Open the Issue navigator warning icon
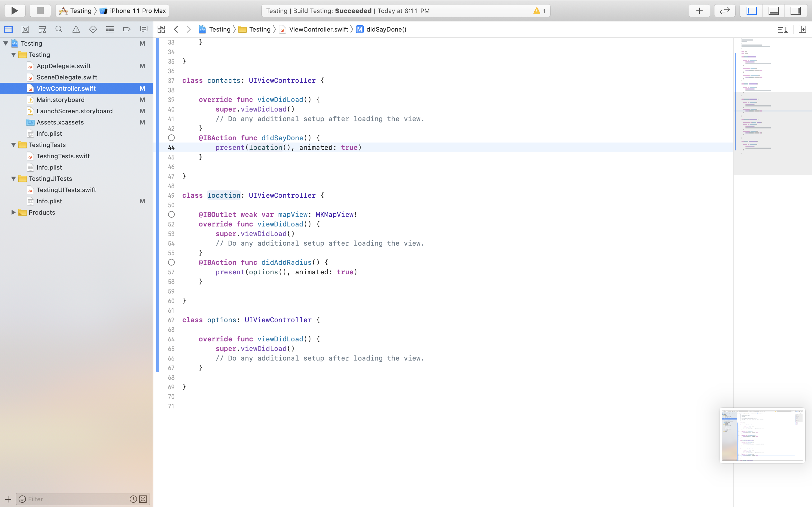 click(x=76, y=30)
